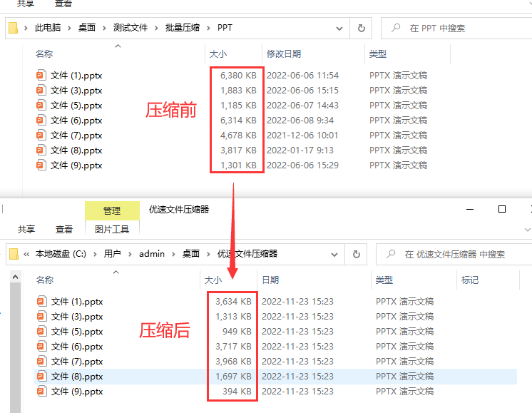
Task: Click the folder icon in the 优速文件压缩器 address bar
Action: [x=14, y=254]
